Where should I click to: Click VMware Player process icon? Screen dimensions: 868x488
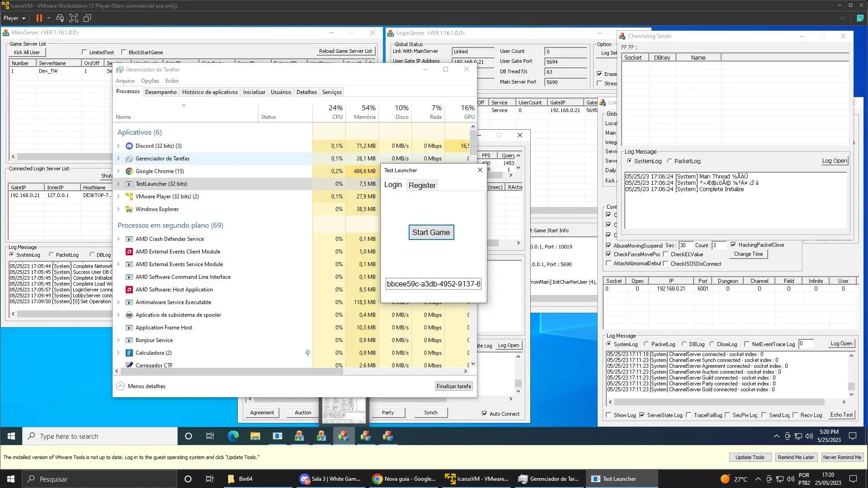129,197
